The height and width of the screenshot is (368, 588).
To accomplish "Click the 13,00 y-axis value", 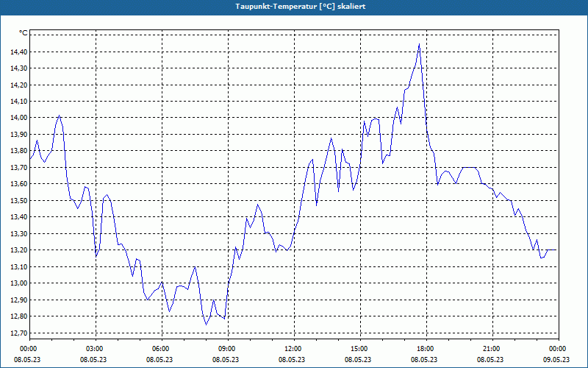I will point(18,283).
